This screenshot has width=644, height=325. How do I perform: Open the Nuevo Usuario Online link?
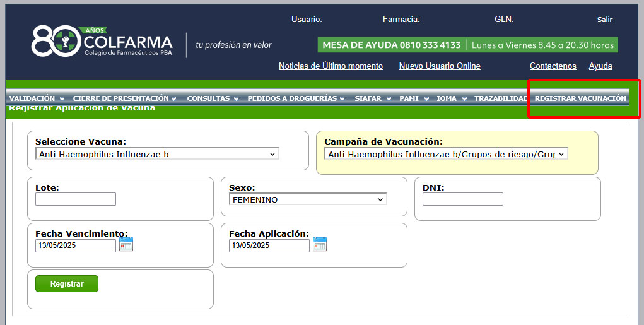[440, 66]
